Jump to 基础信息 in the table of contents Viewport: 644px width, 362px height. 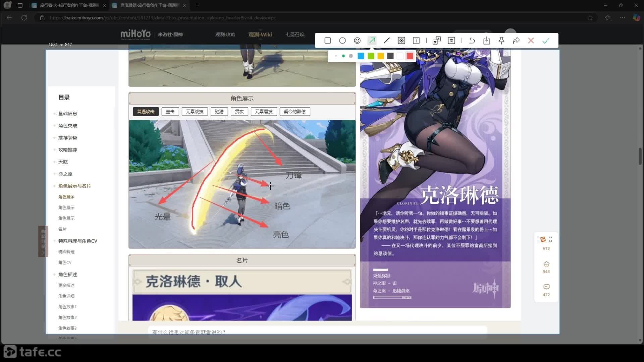click(x=68, y=114)
